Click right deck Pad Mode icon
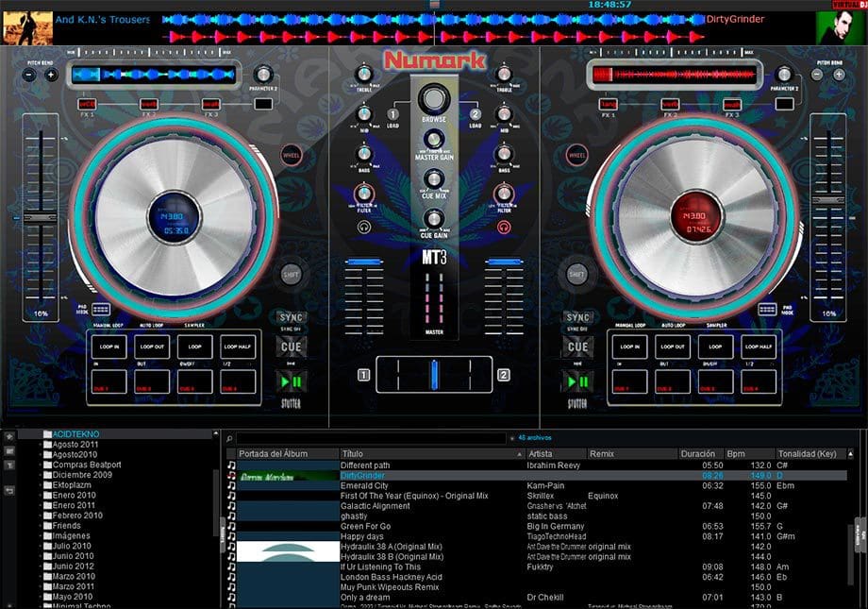This screenshot has height=609, width=868. click(767, 309)
